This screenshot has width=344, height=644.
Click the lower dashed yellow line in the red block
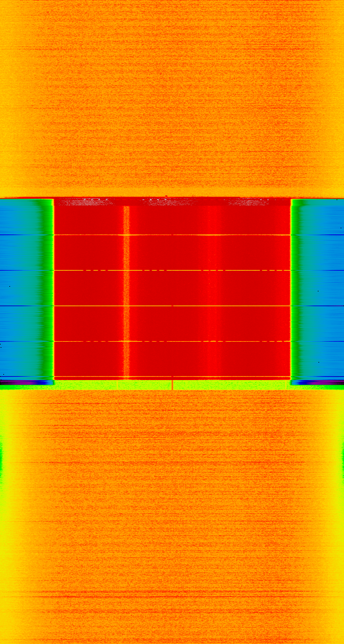point(172,341)
